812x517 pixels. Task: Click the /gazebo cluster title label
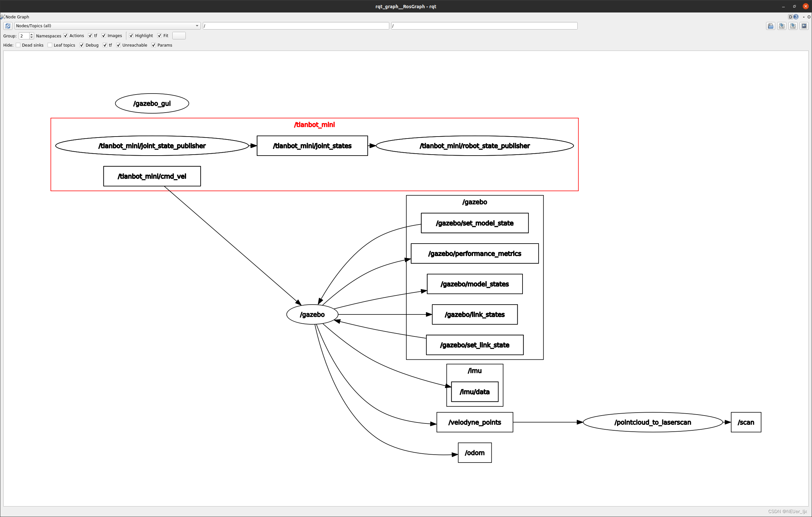click(x=475, y=202)
